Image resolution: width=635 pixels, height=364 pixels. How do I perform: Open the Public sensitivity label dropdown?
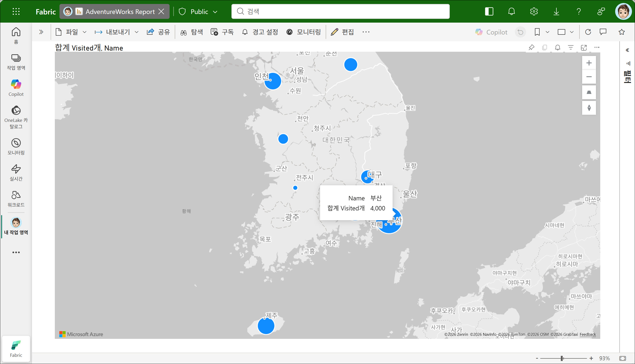click(x=199, y=11)
